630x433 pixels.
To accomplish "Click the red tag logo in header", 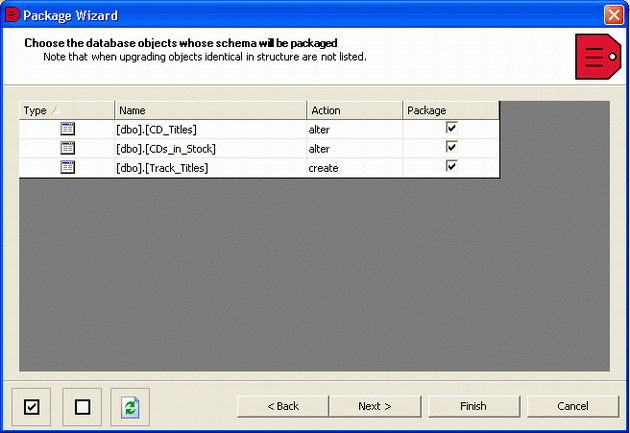I will (x=598, y=57).
